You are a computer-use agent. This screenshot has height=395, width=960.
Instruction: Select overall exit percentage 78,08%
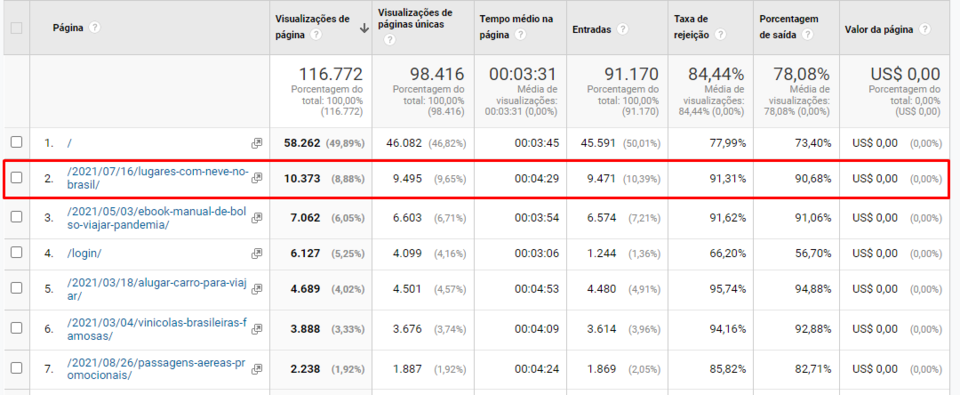coord(801,75)
